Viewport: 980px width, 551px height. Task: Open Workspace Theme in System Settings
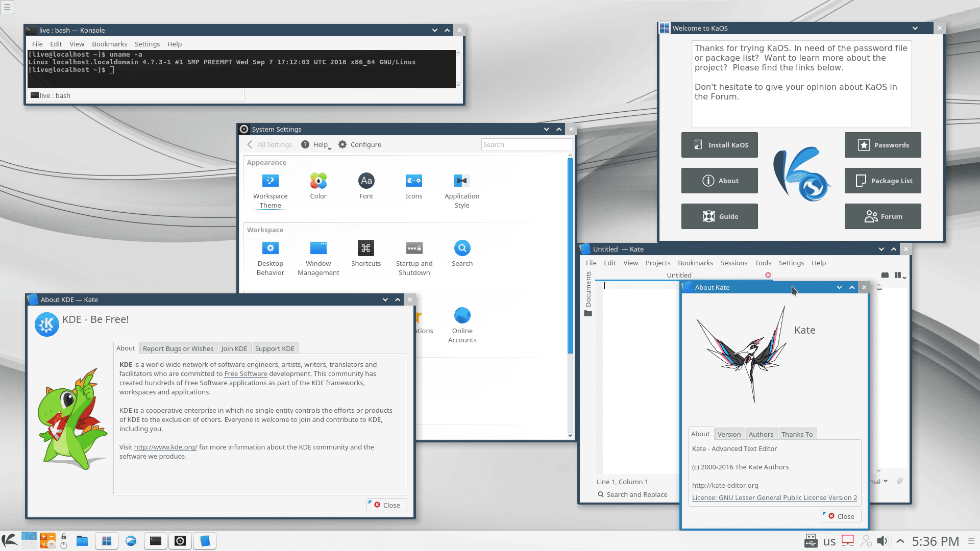click(x=270, y=191)
